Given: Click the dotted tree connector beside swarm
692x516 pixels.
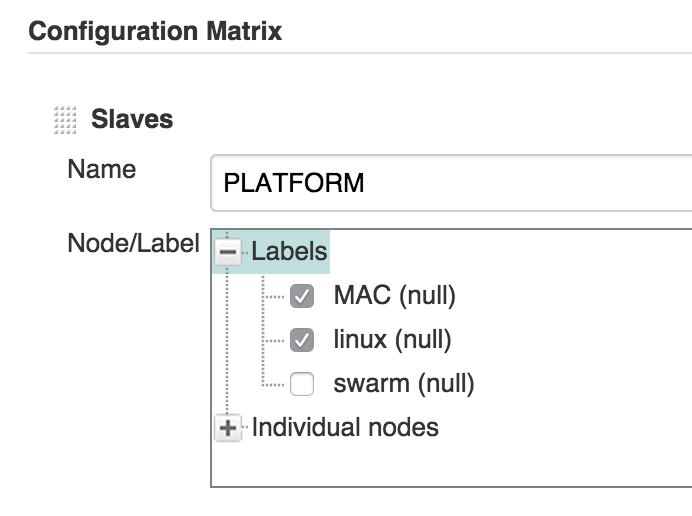Looking at the screenshot, I should pyautogui.click(x=273, y=384).
